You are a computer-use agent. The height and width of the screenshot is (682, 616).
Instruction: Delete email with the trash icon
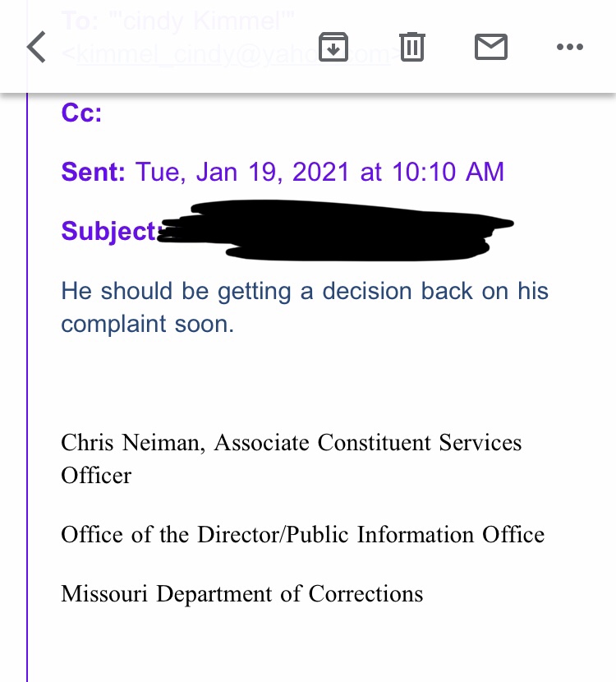coord(412,47)
